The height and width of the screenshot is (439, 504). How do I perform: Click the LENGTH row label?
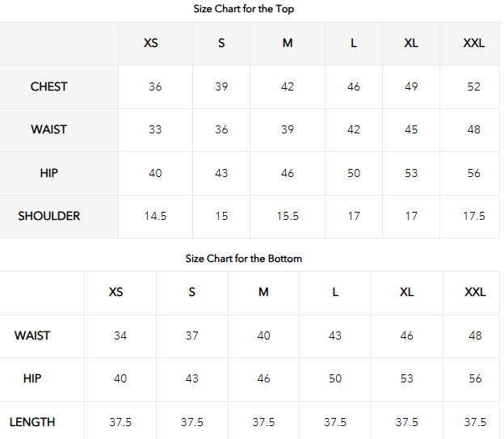32,422
